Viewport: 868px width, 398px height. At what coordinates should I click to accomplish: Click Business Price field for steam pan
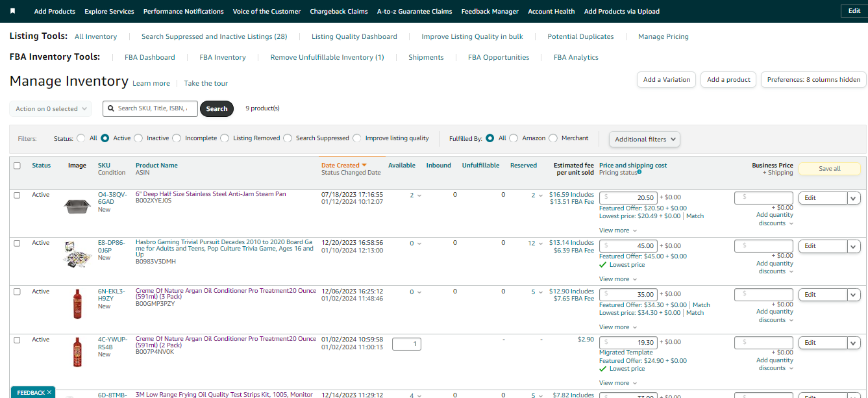763,197
